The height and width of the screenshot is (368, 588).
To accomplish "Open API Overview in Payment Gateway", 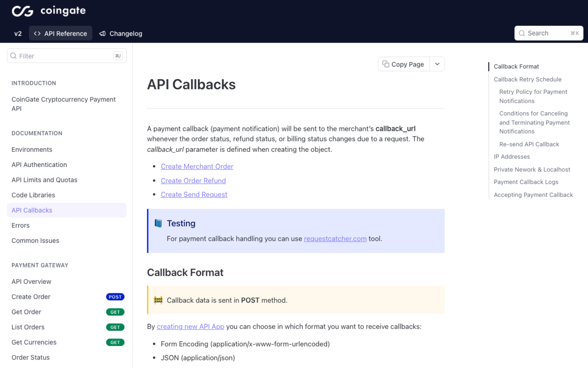I will [x=67, y=282].
